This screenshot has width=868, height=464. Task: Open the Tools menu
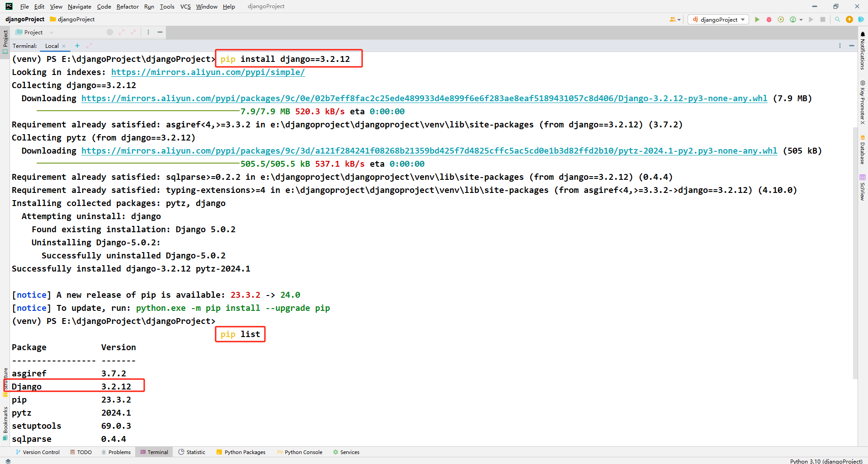point(167,6)
